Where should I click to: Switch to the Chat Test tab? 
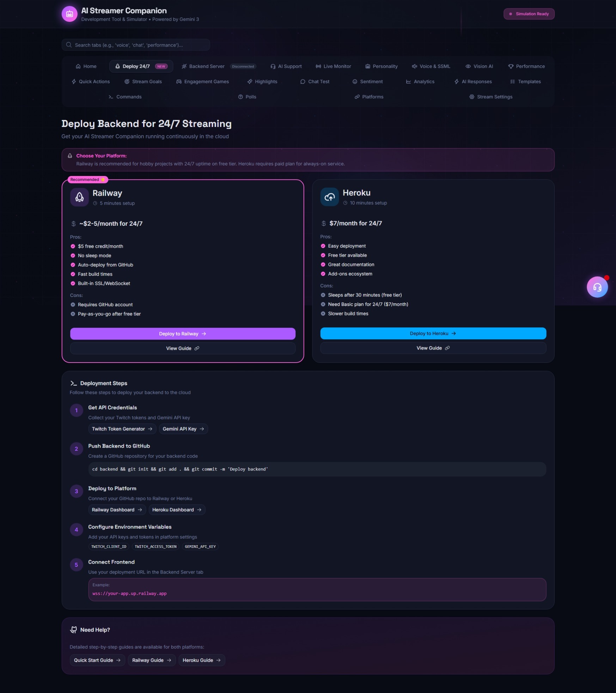[315, 81]
